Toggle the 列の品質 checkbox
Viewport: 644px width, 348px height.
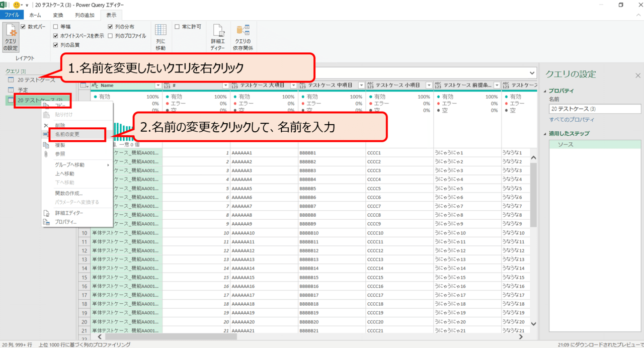coord(55,45)
